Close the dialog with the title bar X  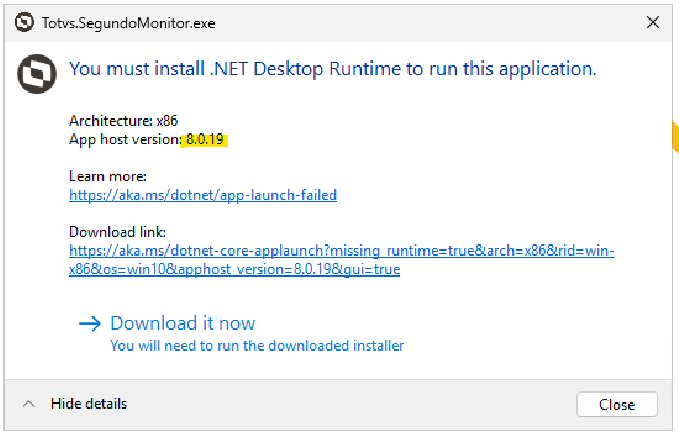coord(653,22)
